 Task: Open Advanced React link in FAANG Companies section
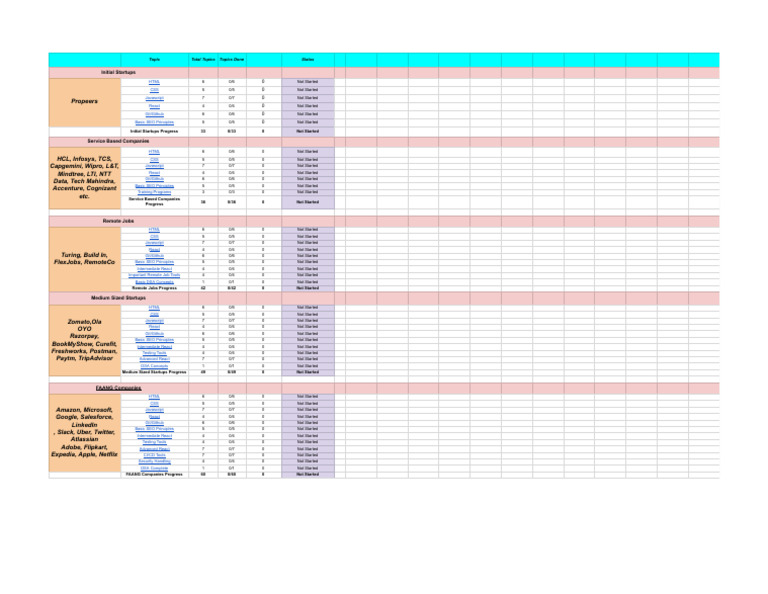pyautogui.click(x=154, y=449)
